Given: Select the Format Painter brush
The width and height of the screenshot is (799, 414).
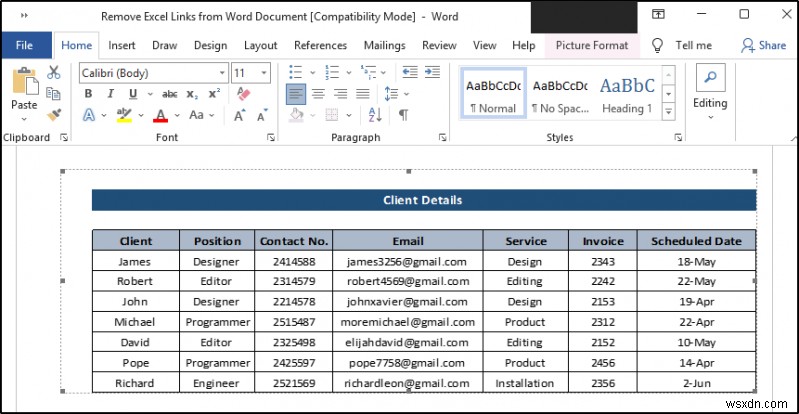Looking at the screenshot, I should (54, 115).
